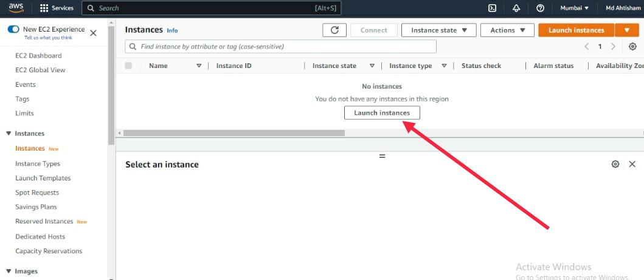Refresh the instances list
644x280 pixels.
pos(334,30)
